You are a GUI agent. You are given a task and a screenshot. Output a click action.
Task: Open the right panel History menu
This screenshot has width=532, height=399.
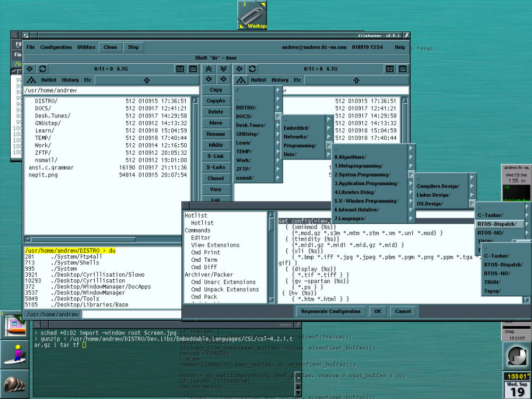[280, 80]
